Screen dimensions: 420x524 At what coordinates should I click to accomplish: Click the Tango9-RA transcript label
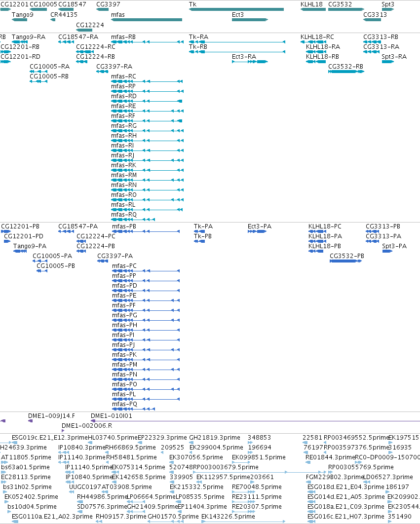tap(29, 37)
